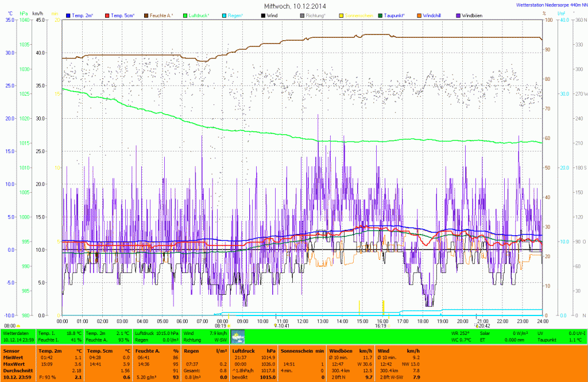Click the blue Temp. 2m legend marker
Viewport: 588px width, 382px height.
(x=69, y=15)
